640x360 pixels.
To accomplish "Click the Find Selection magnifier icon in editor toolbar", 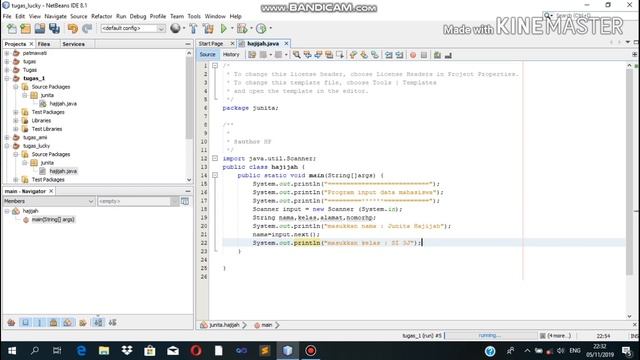I will click(x=297, y=55).
